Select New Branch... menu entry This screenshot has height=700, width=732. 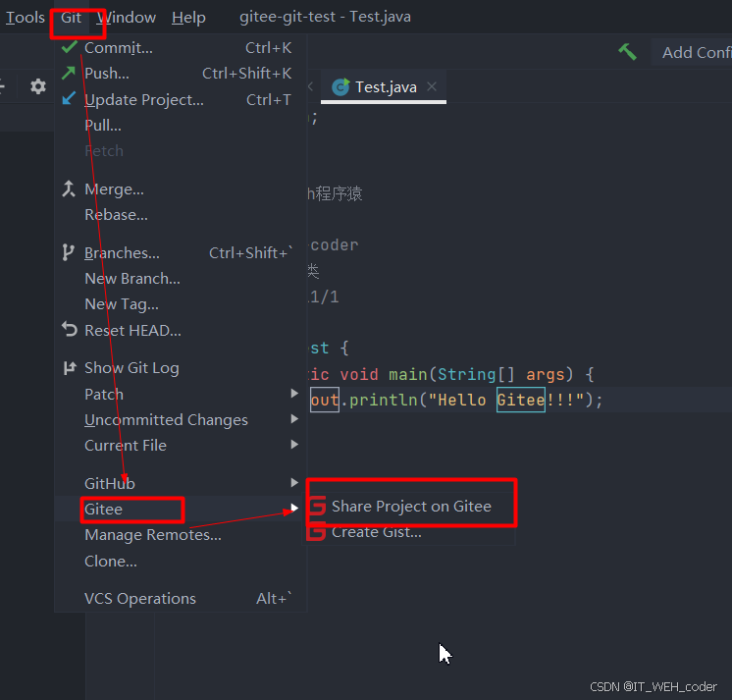point(181,278)
